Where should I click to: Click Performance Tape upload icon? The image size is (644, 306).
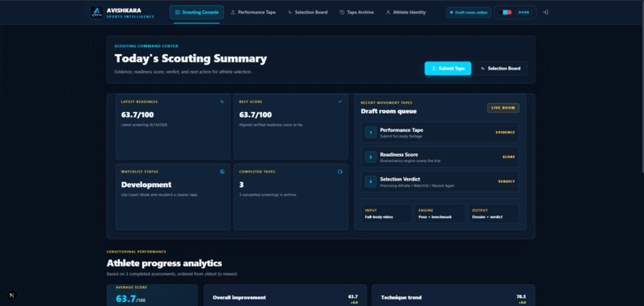click(233, 12)
